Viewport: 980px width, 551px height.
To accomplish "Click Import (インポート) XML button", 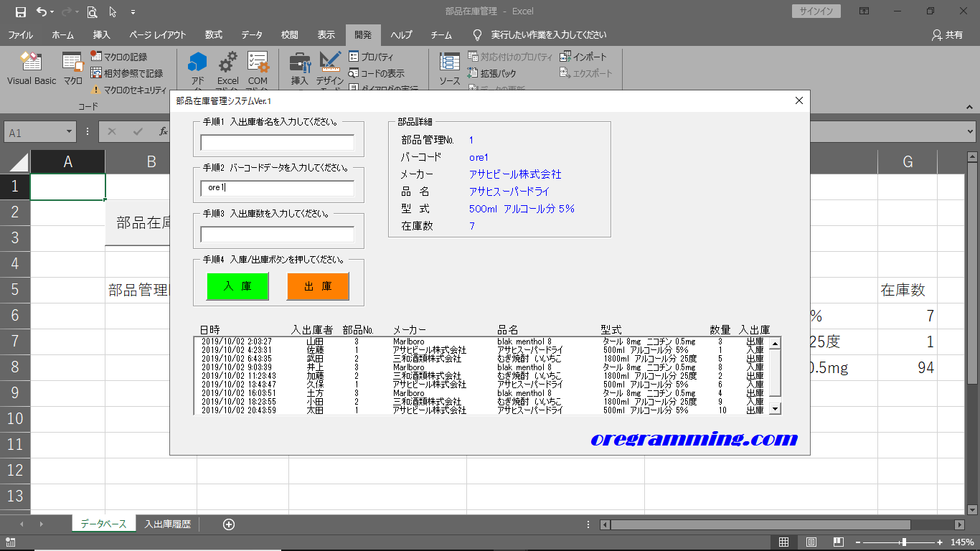I will (583, 57).
